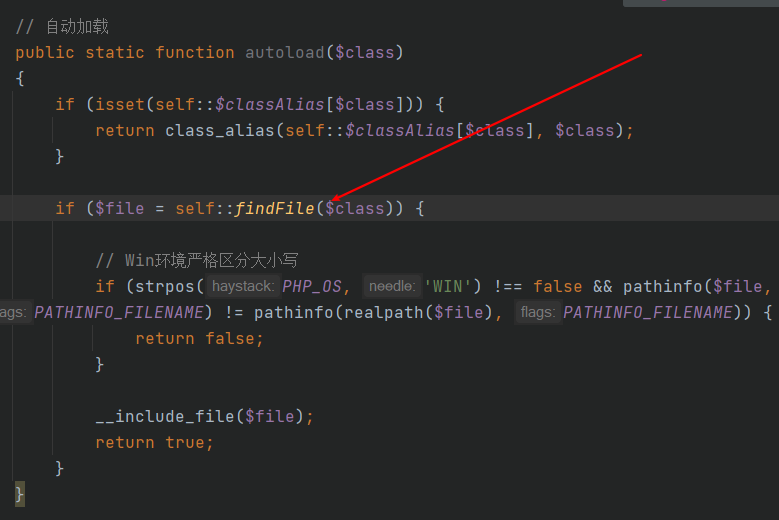Click the 'strpos' function call

tap(164, 287)
